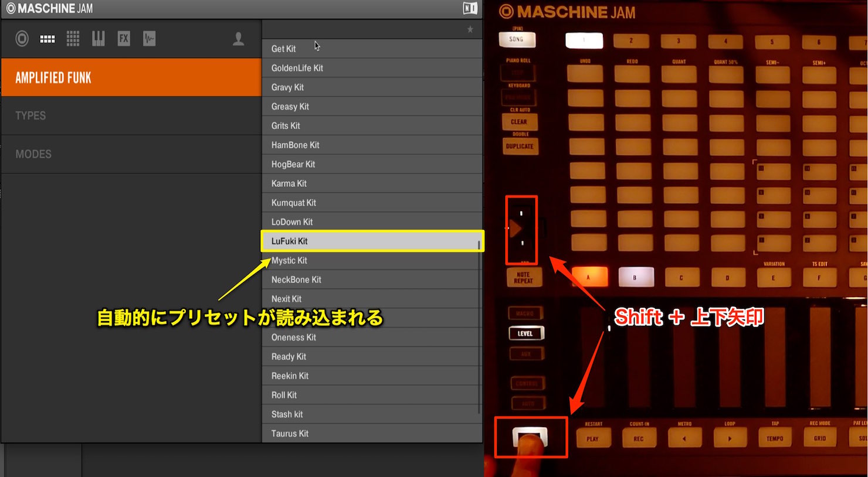
Task: Click the NOTE REPEAT button
Action: coord(524,278)
